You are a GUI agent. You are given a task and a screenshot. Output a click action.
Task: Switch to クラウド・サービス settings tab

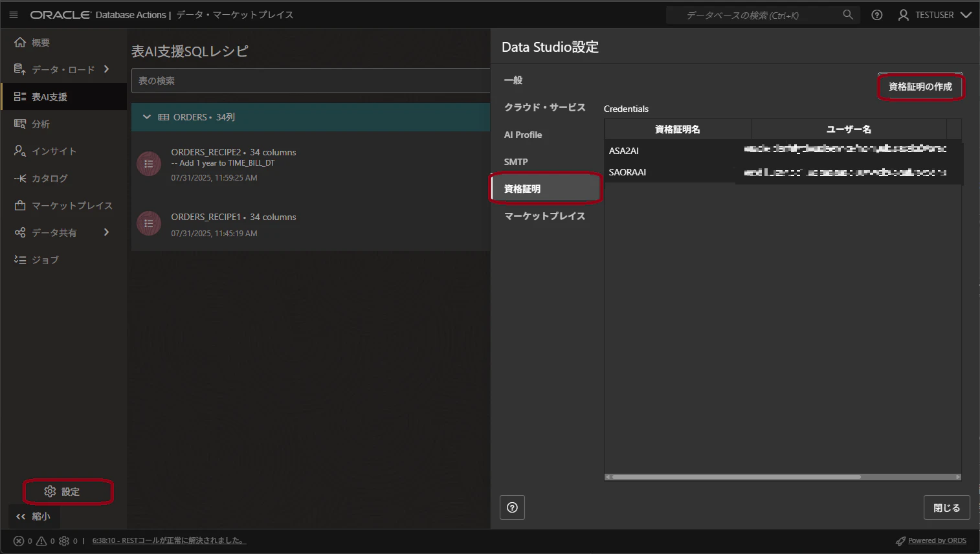pyautogui.click(x=544, y=107)
